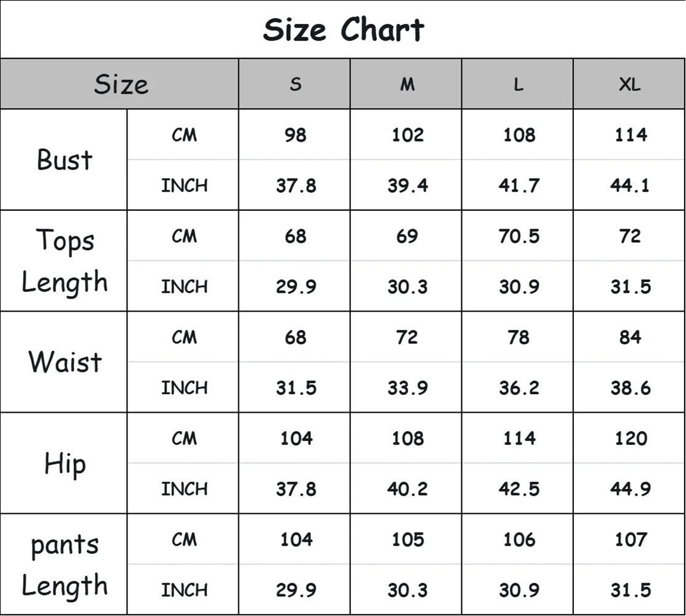Click the Hip INCH value 42.5
Screen dimensions: 686x616
pos(519,488)
